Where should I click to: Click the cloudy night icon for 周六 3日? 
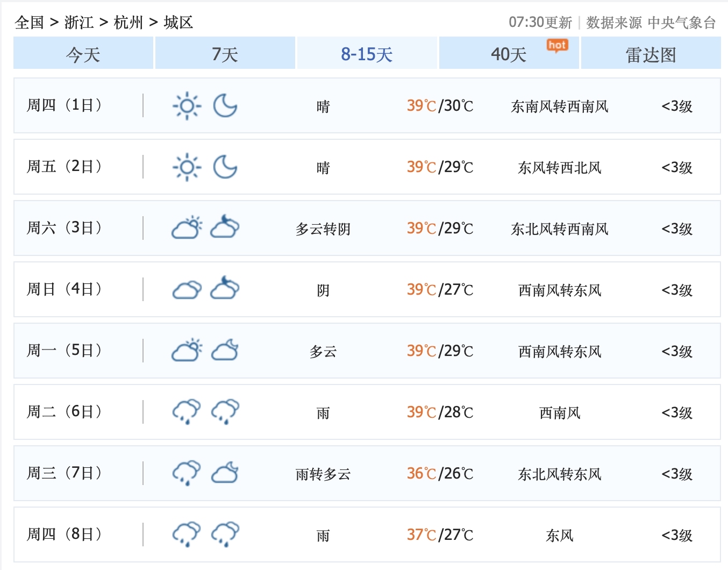coord(225,226)
